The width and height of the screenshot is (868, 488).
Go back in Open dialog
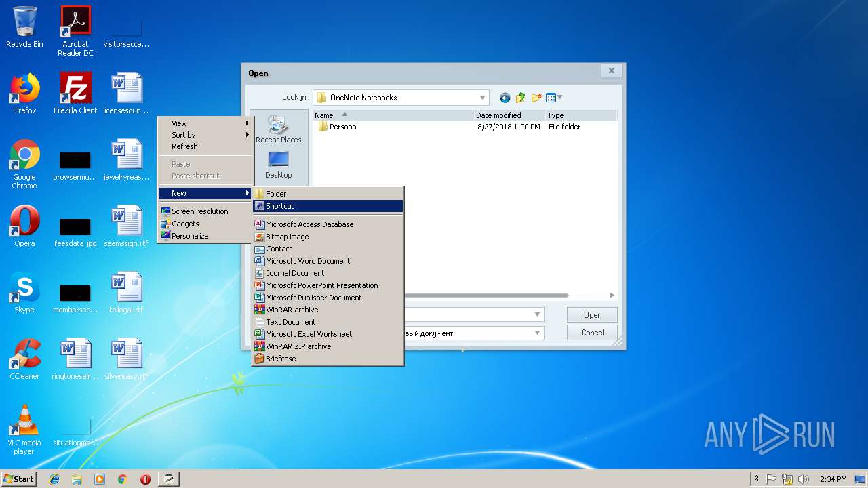(x=505, y=98)
